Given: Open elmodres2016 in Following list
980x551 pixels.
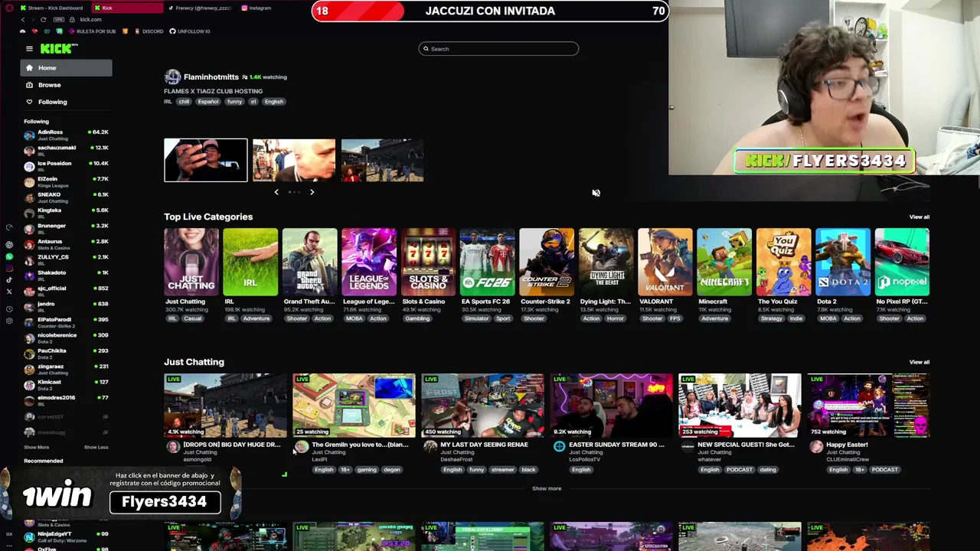Looking at the screenshot, I should [x=66, y=400].
